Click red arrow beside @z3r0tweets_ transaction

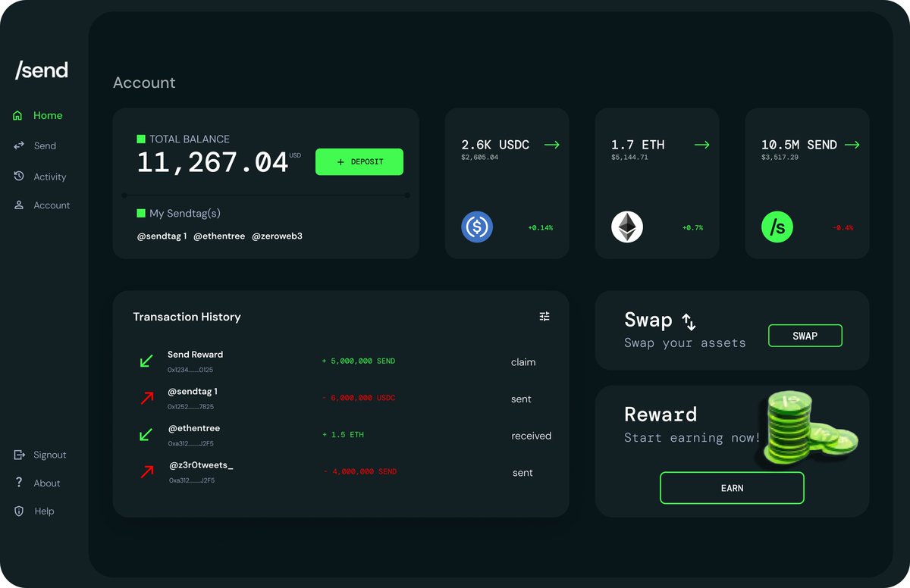click(x=146, y=472)
